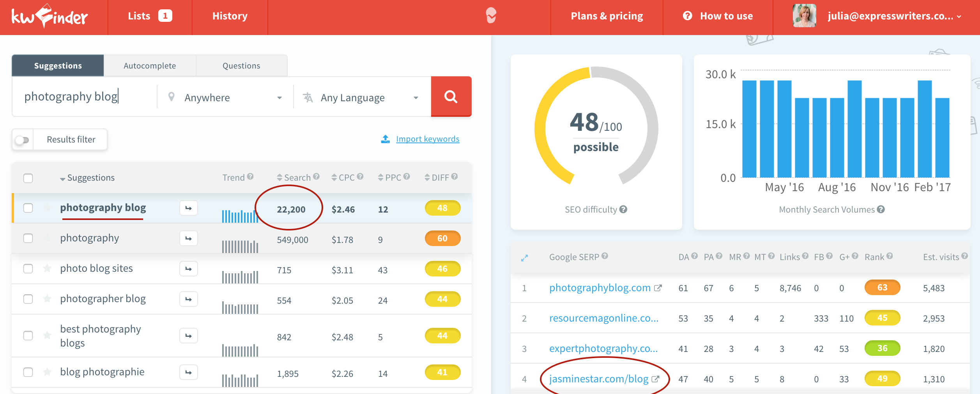980x394 pixels.
Task: Check the photographer blog checkbox
Action: [x=28, y=299]
